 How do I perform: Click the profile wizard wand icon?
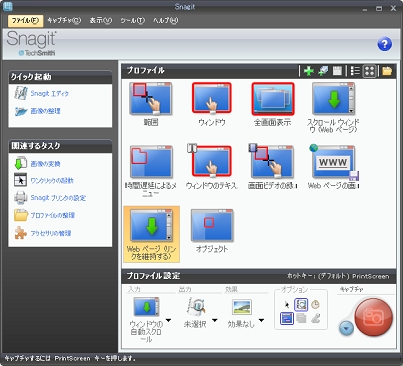coord(323,71)
